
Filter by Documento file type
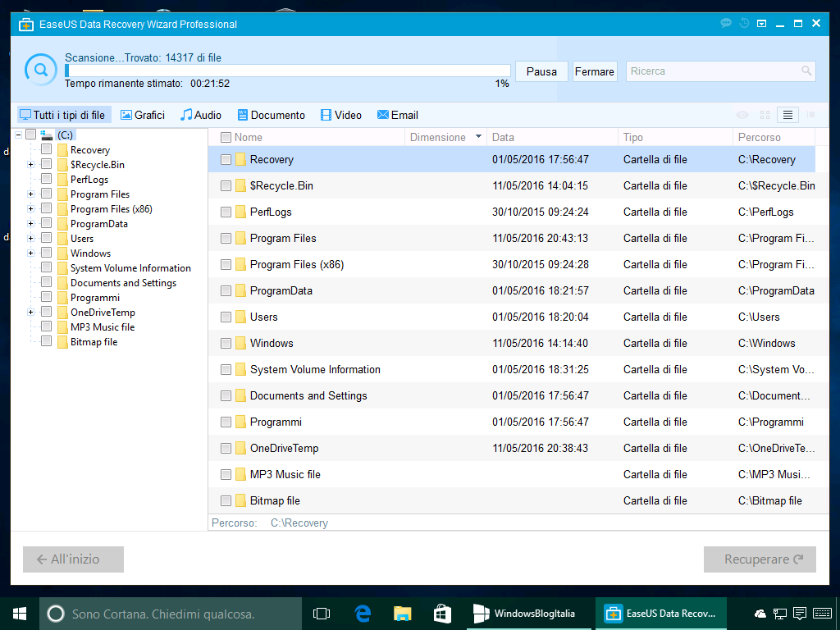[272, 115]
